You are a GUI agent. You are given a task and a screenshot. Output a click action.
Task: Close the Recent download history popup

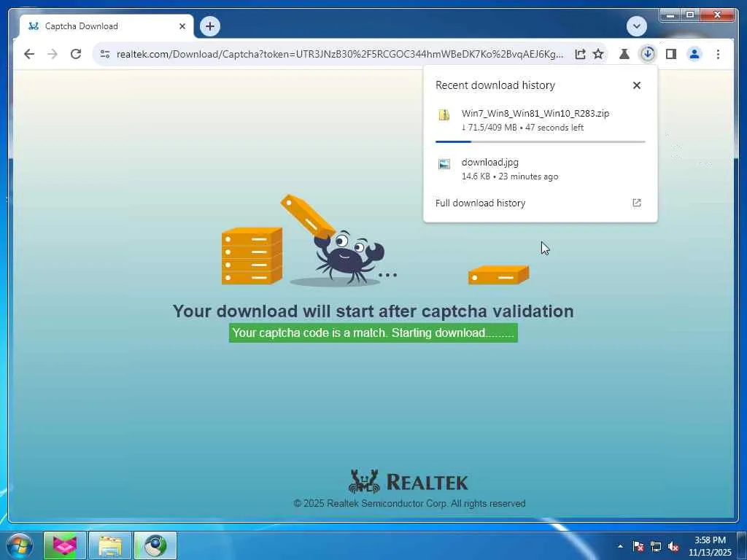636,85
